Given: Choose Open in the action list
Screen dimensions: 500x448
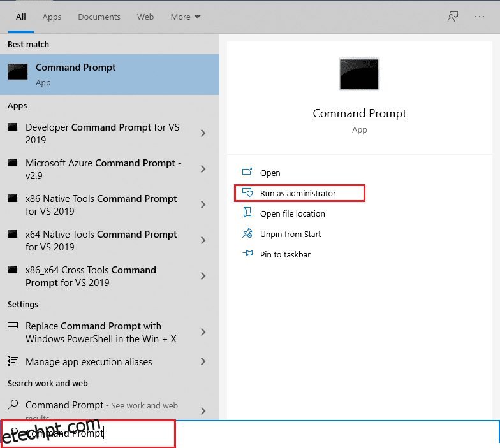Looking at the screenshot, I should tap(270, 173).
